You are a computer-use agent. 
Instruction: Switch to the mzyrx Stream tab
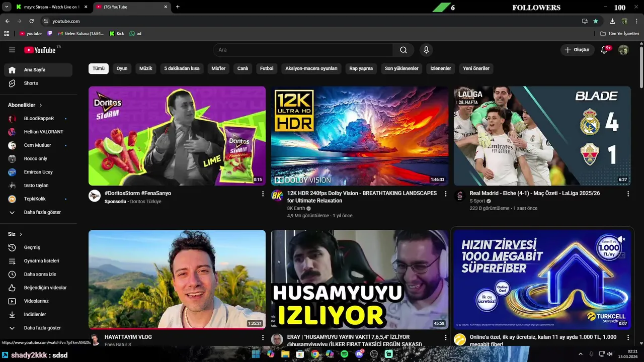[50, 7]
